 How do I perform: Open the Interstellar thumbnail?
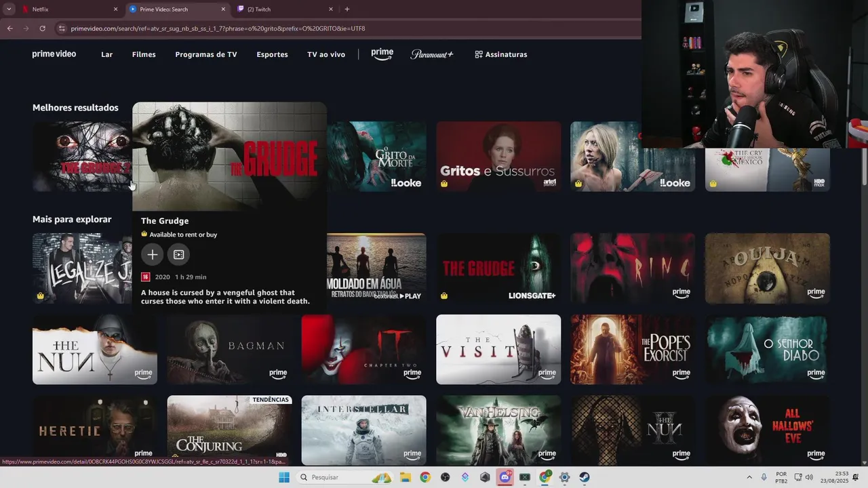tap(364, 430)
